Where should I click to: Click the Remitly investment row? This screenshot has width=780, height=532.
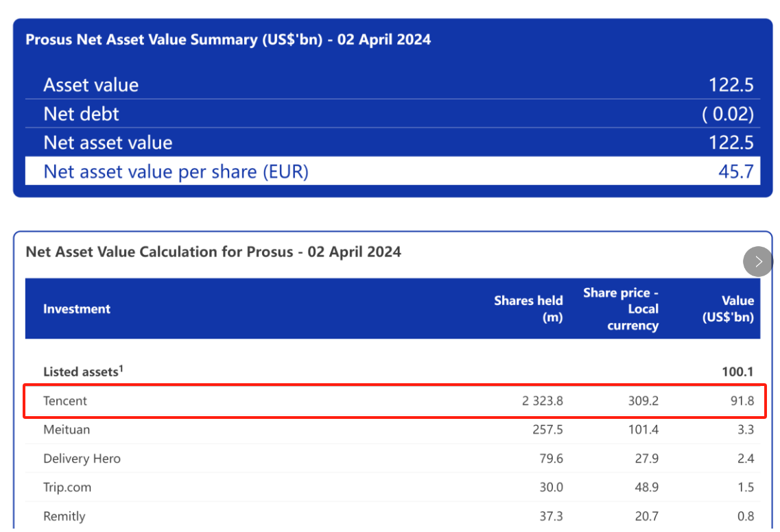393,516
